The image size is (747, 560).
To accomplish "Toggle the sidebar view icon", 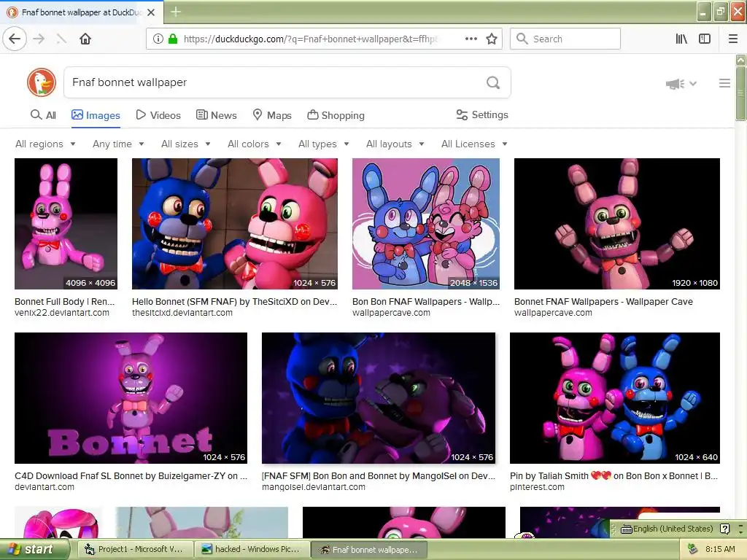I will pyautogui.click(x=705, y=39).
